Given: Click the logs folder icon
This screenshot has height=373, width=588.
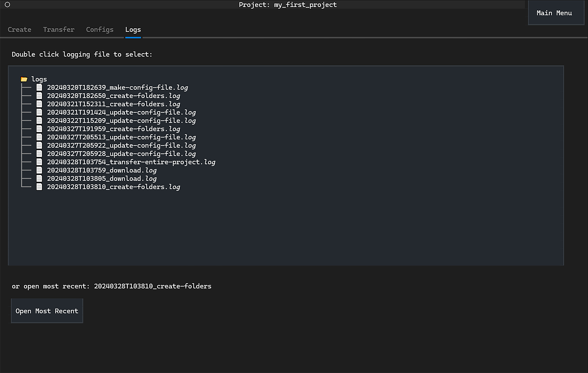Looking at the screenshot, I should [24, 79].
